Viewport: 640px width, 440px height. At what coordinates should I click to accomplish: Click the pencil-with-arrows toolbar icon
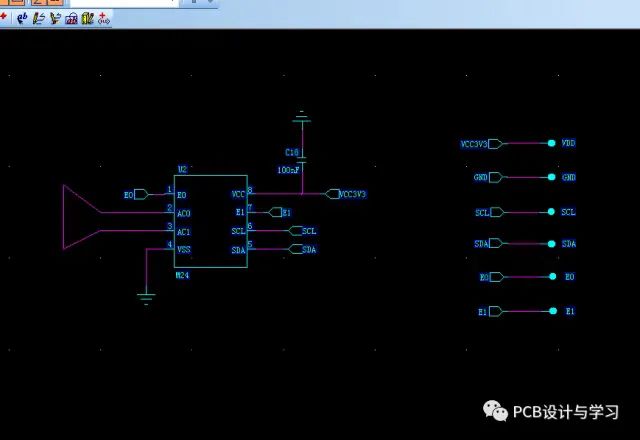pyautogui.click(x=38, y=18)
